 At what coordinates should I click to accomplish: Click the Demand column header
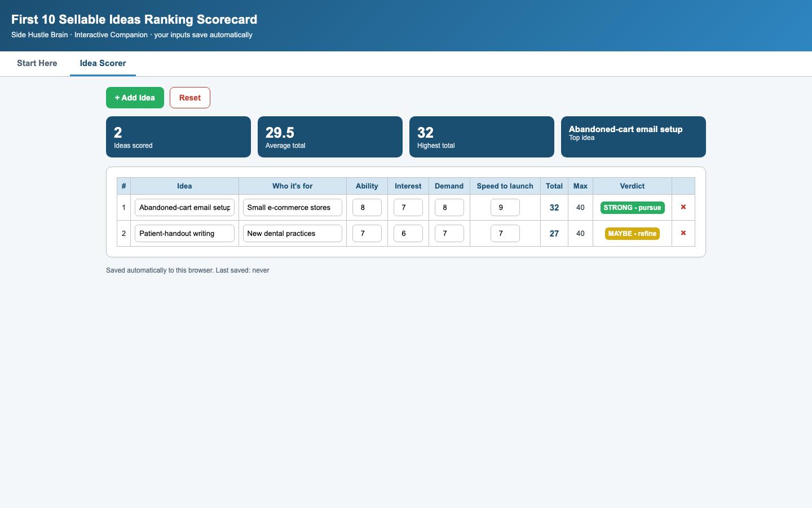[x=449, y=186]
